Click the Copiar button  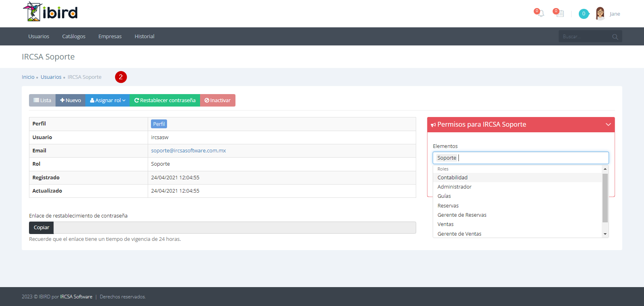41,228
